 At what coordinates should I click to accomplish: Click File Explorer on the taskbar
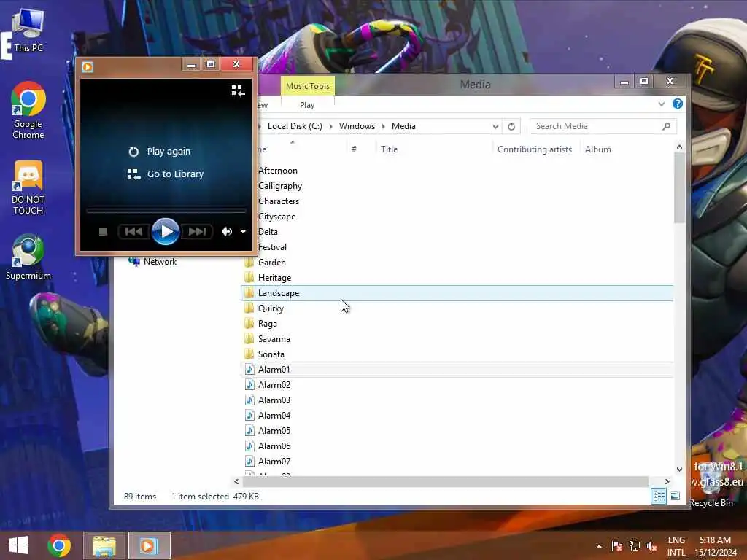click(104, 545)
